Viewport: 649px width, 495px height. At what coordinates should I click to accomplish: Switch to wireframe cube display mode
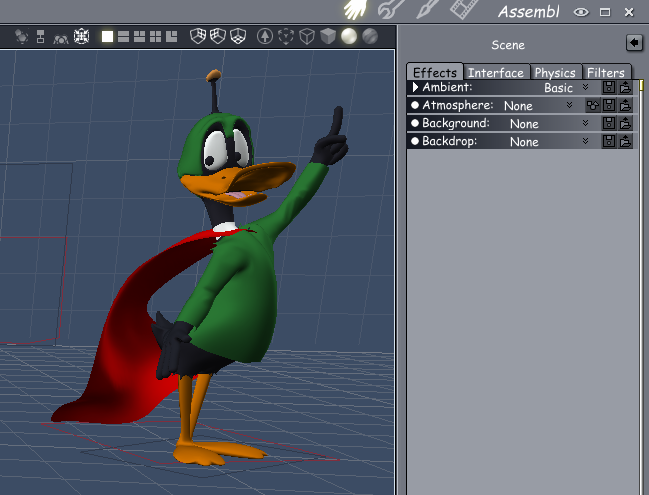click(307, 36)
